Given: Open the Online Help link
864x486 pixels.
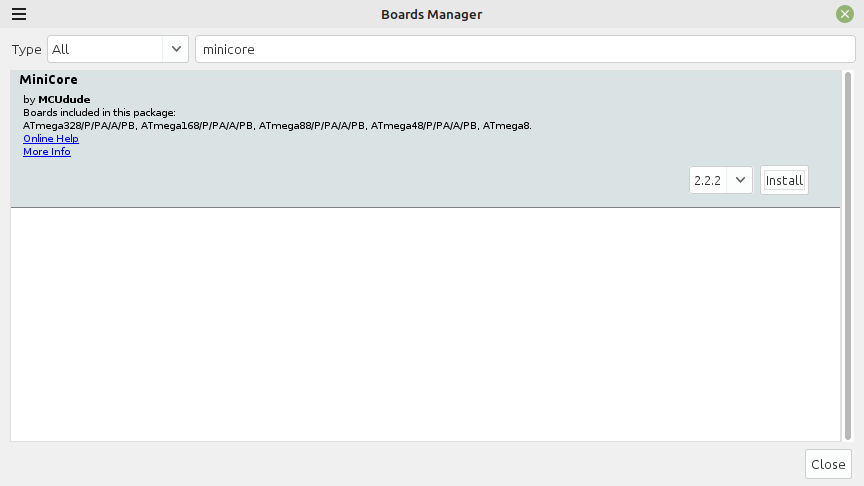Looking at the screenshot, I should click(x=51, y=138).
